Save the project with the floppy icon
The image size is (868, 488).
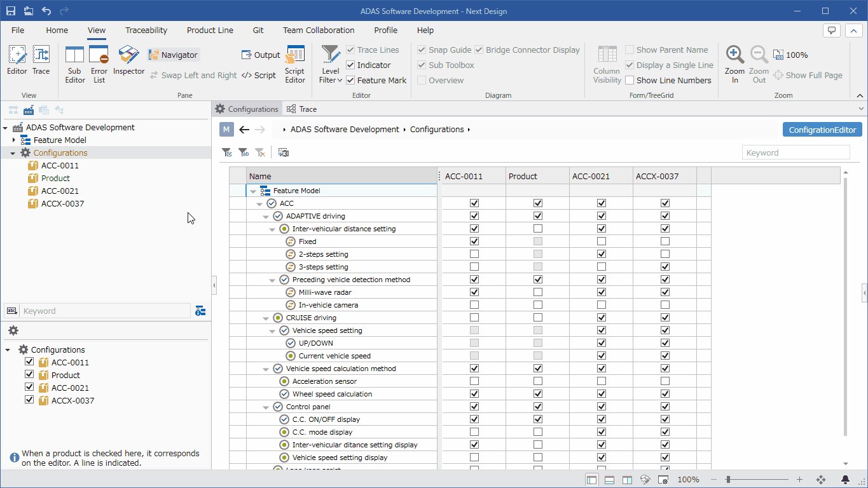click(x=11, y=11)
